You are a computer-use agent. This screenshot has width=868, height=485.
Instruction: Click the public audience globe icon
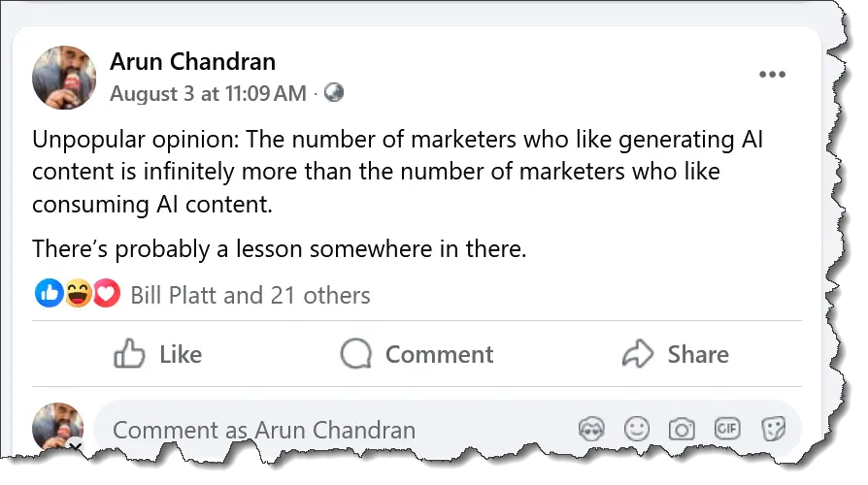coord(334,93)
